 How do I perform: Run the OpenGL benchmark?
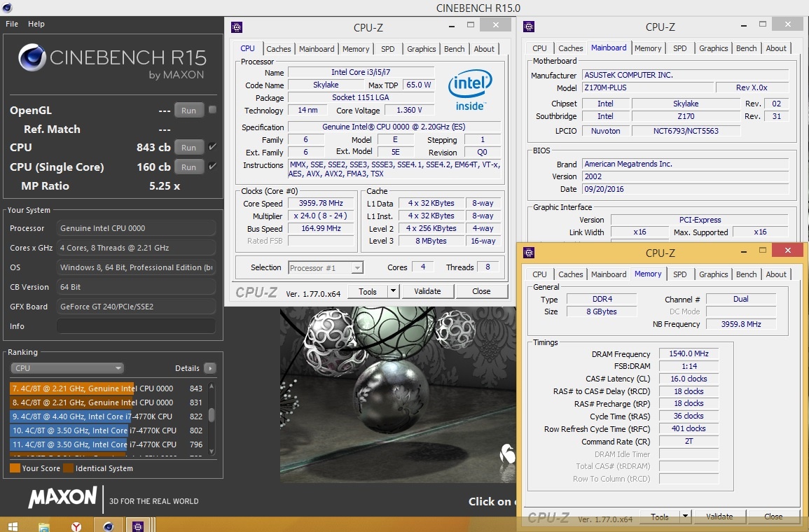[x=188, y=111]
